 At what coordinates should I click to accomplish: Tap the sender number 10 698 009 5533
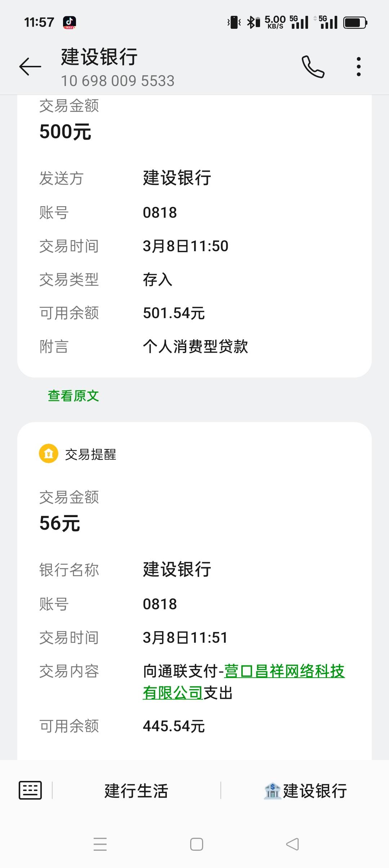click(x=118, y=81)
